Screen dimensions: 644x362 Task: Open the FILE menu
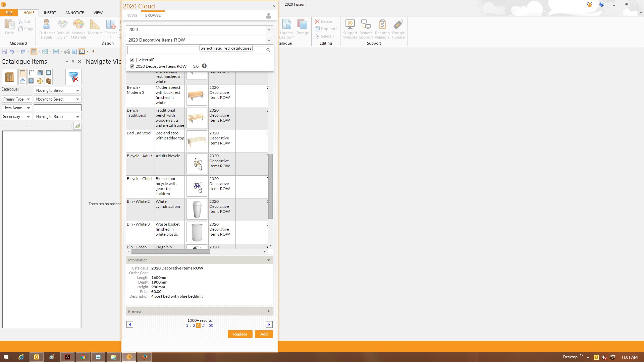pyautogui.click(x=9, y=13)
